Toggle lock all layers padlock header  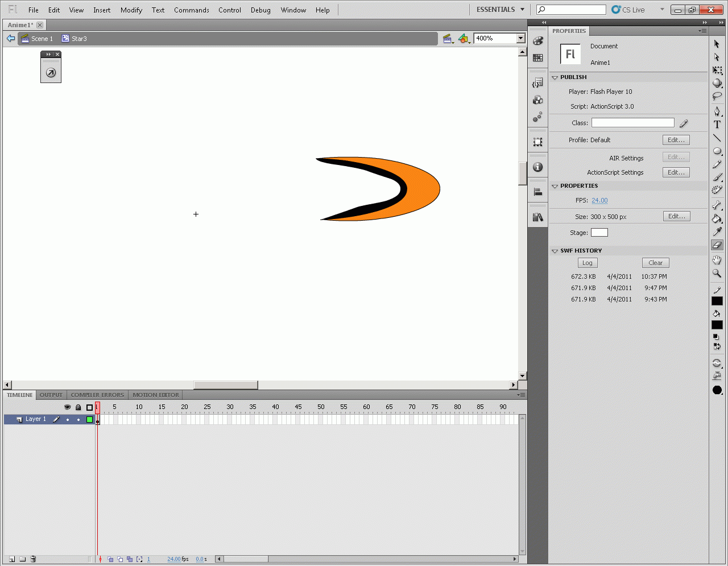(78, 407)
